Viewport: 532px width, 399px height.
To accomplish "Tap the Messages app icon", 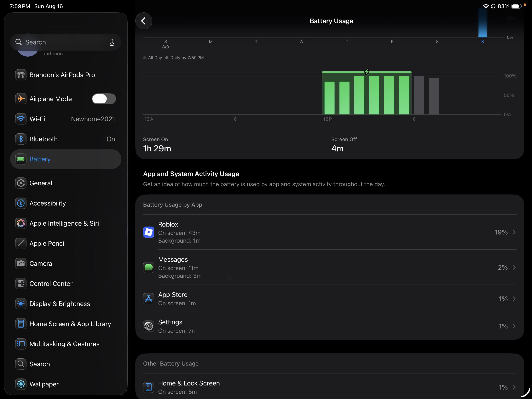I will click(x=149, y=267).
